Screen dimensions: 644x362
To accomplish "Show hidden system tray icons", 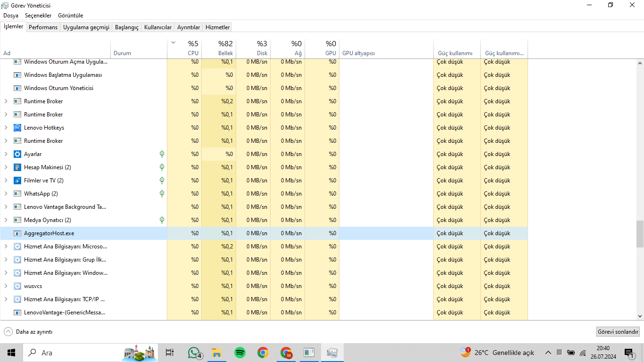I will click(548, 353).
